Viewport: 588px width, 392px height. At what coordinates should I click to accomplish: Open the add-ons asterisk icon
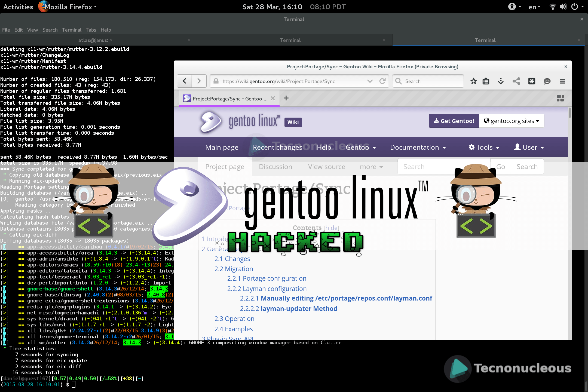532,81
